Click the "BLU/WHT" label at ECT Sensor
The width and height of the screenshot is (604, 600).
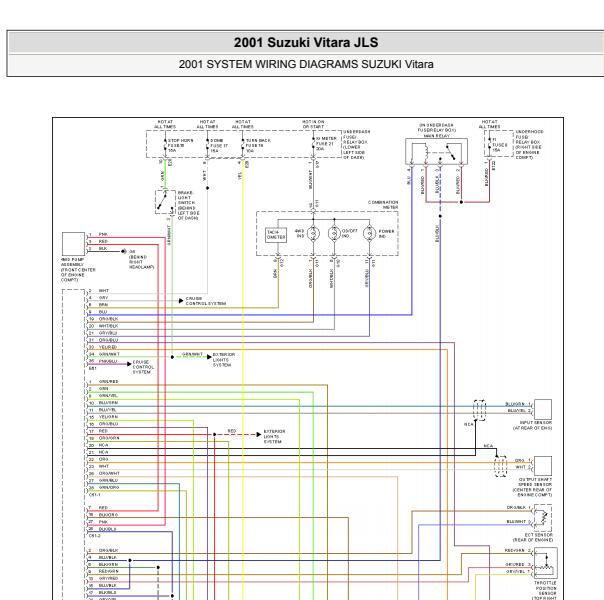517,521
